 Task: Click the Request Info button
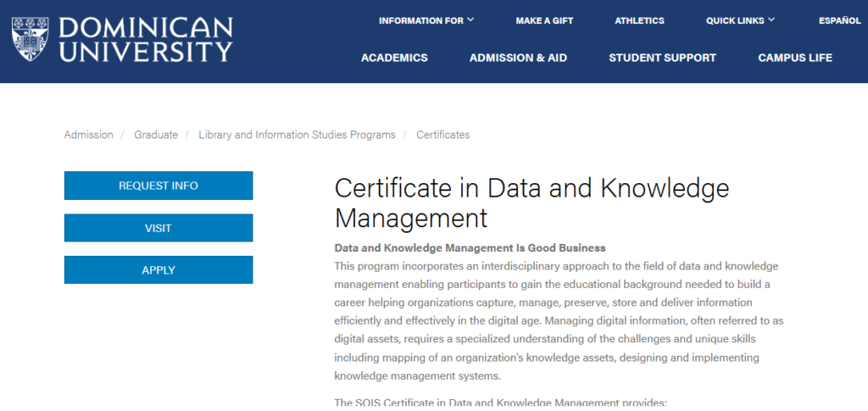(x=159, y=186)
